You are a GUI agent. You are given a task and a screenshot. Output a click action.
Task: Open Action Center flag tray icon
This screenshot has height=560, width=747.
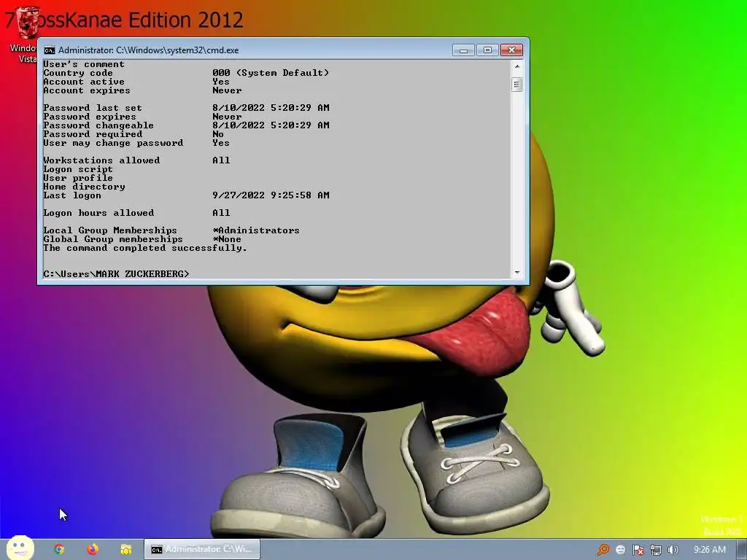coord(638,550)
